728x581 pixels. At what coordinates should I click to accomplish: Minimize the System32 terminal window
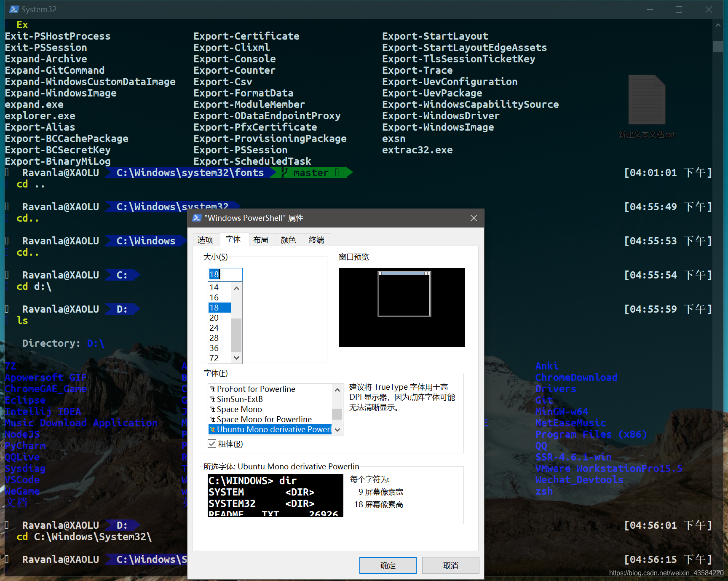click(x=650, y=9)
